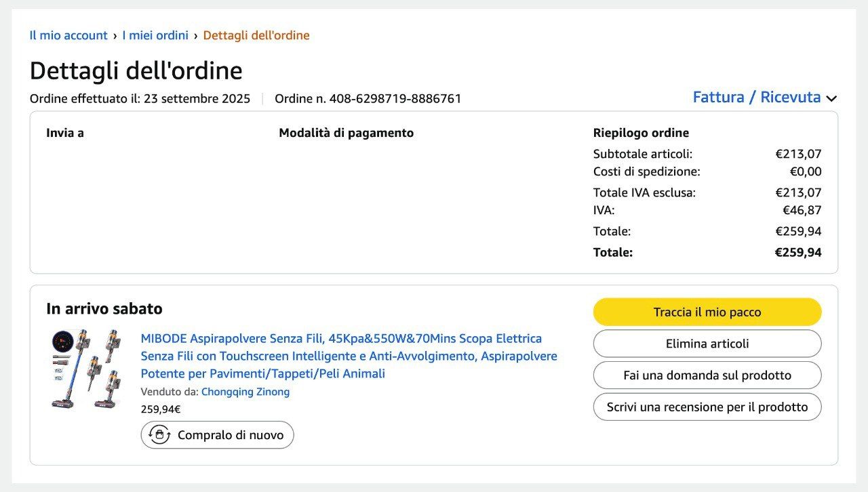Click Traccia il mio pacco button
868x492 pixels.
pos(707,312)
